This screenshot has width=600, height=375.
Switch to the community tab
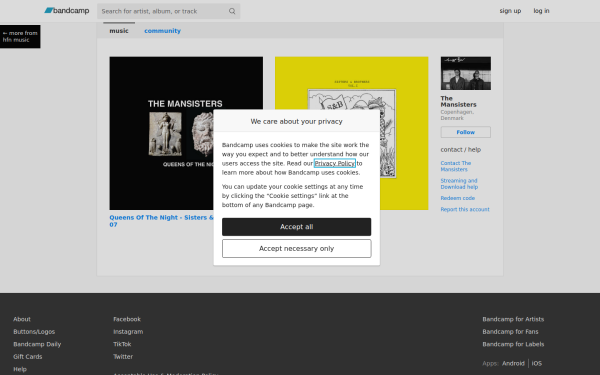(x=162, y=31)
